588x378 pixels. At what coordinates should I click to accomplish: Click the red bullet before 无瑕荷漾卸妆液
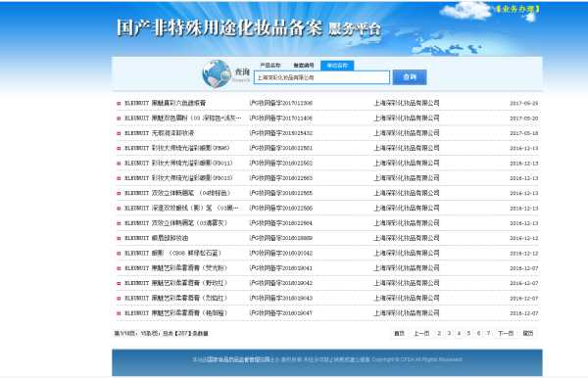point(119,133)
